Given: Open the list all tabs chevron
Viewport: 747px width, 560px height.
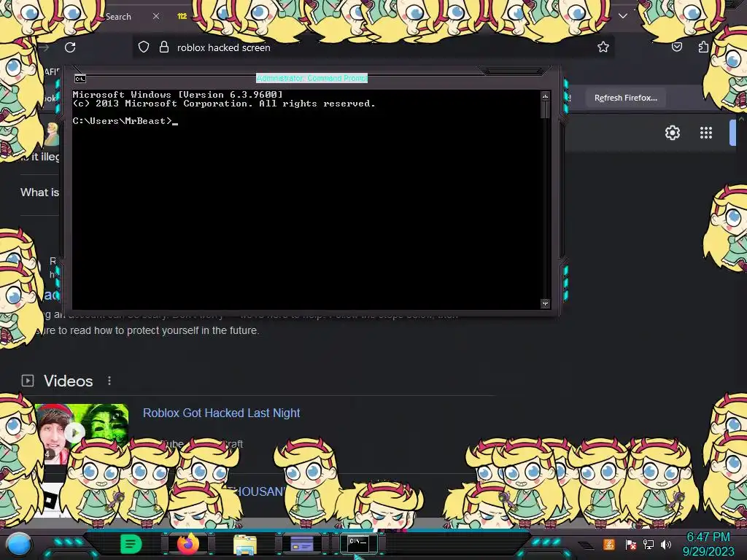Looking at the screenshot, I should (623, 16).
